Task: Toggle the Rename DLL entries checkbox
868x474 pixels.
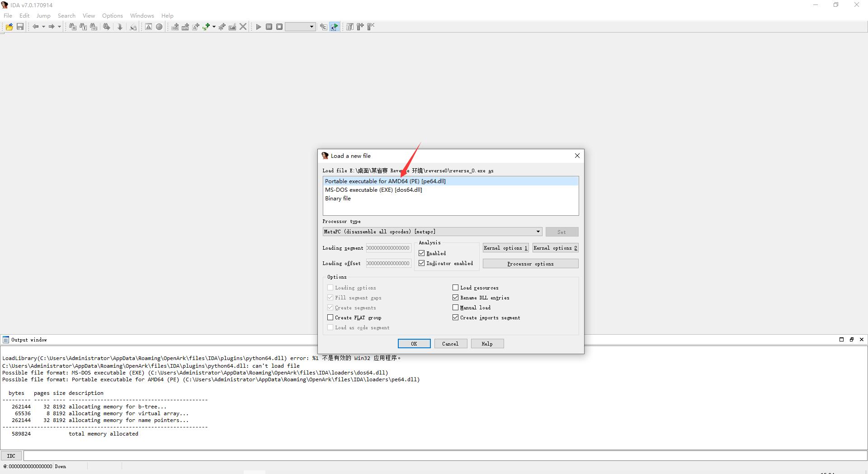Action: 456,298
